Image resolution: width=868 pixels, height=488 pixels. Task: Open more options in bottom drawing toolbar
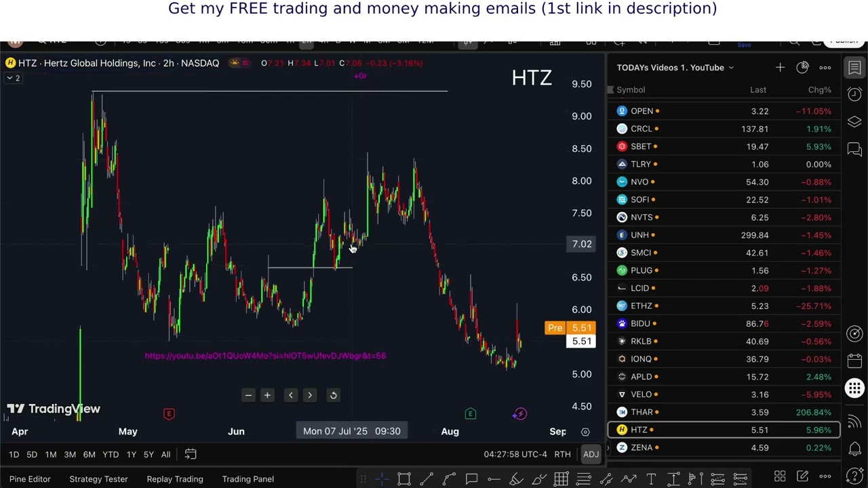coord(825,477)
